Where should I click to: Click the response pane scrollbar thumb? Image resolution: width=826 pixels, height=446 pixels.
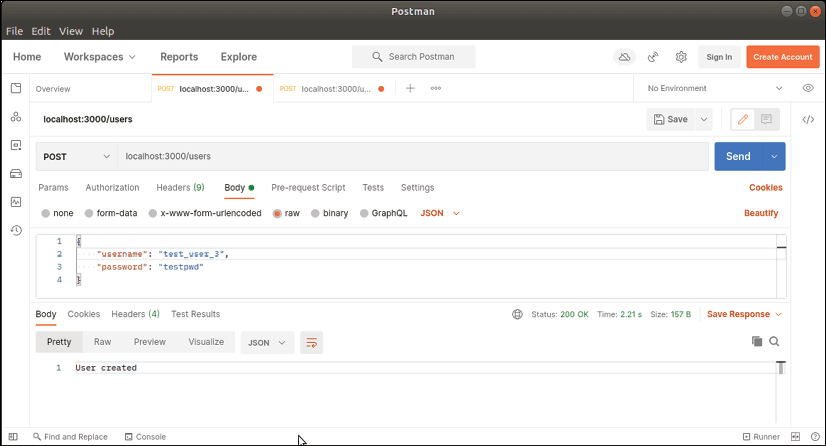781,368
